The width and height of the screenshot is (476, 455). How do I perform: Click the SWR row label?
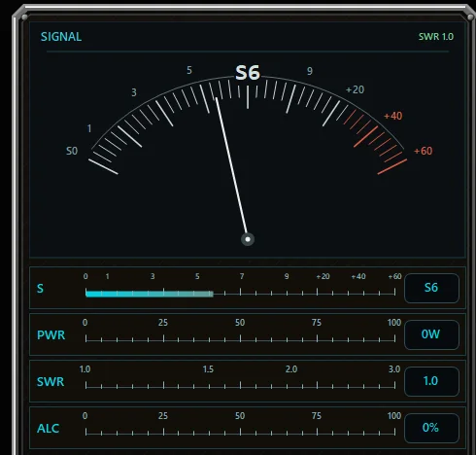(51, 382)
